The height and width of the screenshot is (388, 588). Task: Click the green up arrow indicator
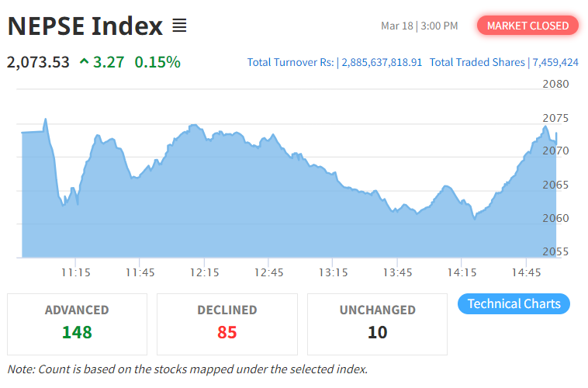coord(85,62)
